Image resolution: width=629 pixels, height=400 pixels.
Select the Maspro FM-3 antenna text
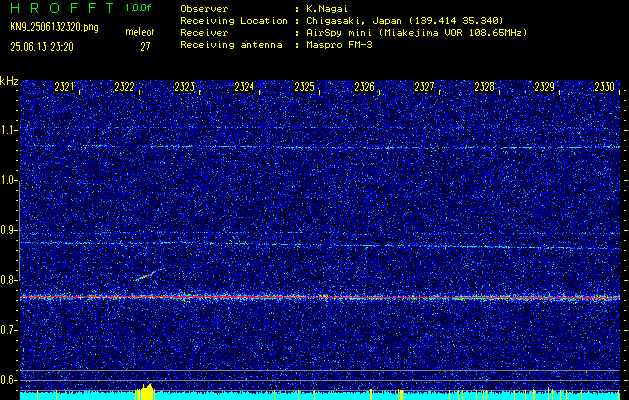pos(339,45)
